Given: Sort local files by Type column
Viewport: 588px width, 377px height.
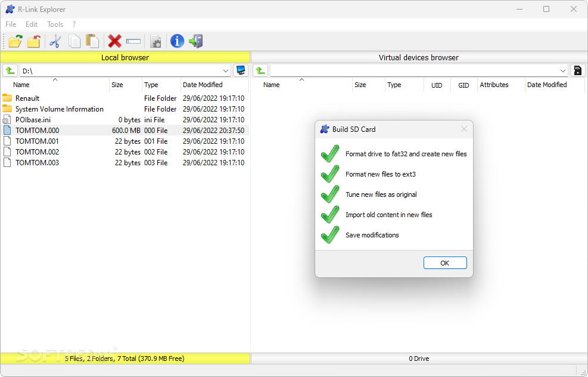Looking at the screenshot, I should pyautogui.click(x=161, y=85).
